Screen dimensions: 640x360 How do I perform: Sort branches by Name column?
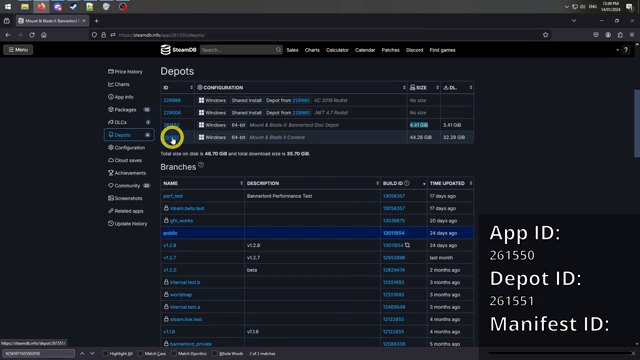click(202, 183)
